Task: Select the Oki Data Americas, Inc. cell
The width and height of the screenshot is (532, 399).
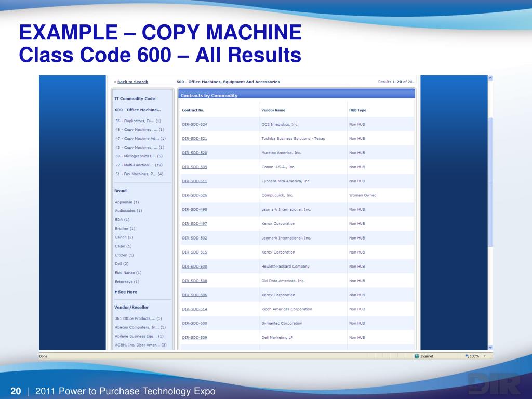Action: tap(283, 281)
